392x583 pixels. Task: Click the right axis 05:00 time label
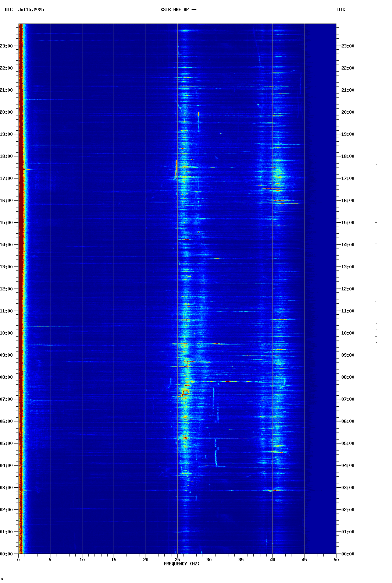(x=348, y=444)
